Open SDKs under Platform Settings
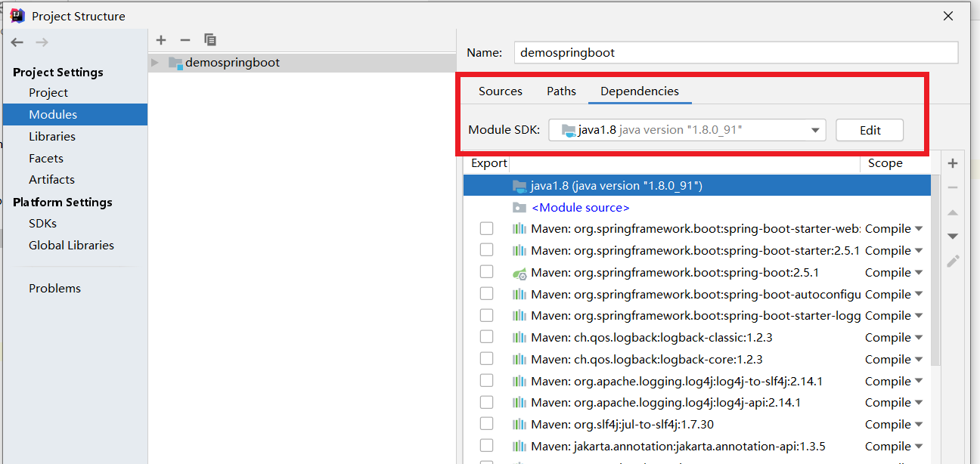The image size is (980, 464). (x=42, y=223)
